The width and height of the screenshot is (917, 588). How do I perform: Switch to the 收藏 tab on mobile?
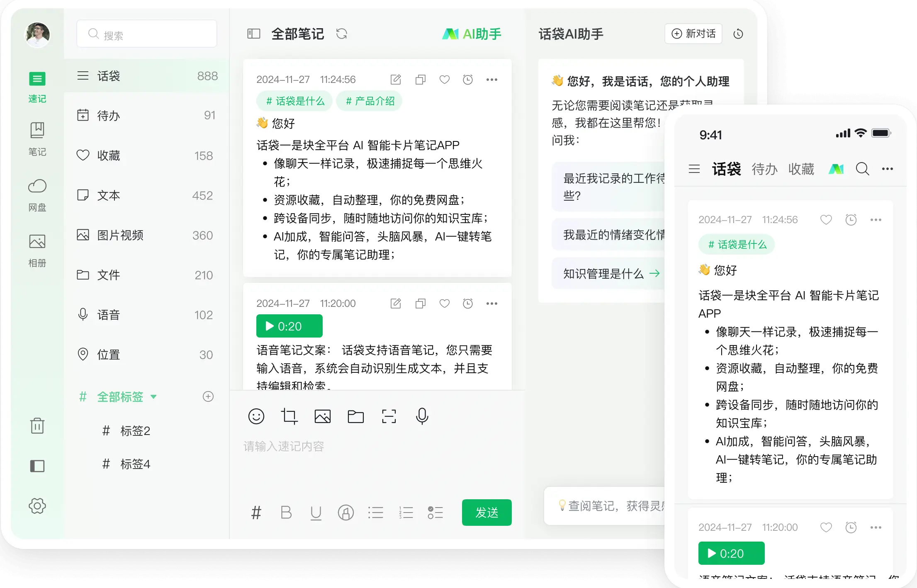pyautogui.click(x=801, y=169)
